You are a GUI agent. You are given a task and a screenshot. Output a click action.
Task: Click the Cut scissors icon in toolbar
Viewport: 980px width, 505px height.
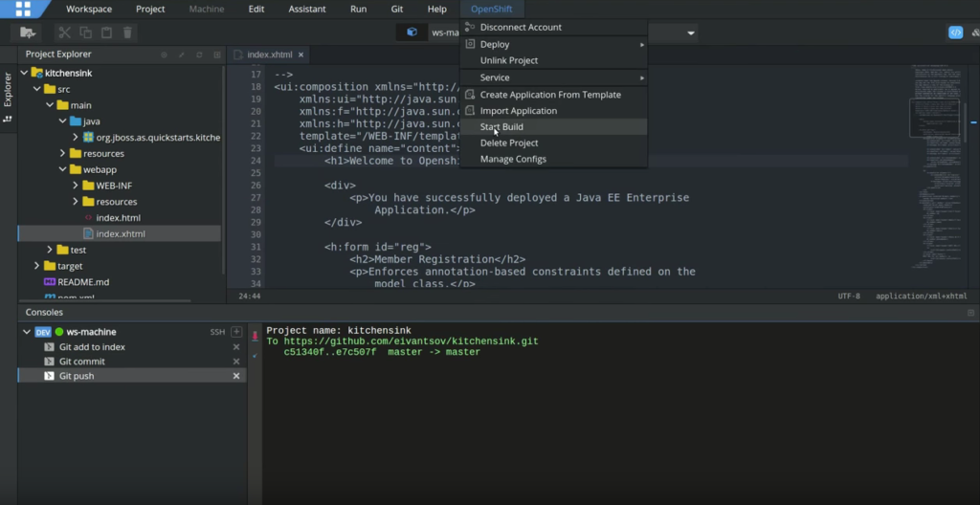pyautogui.click(x=65, y=33)
